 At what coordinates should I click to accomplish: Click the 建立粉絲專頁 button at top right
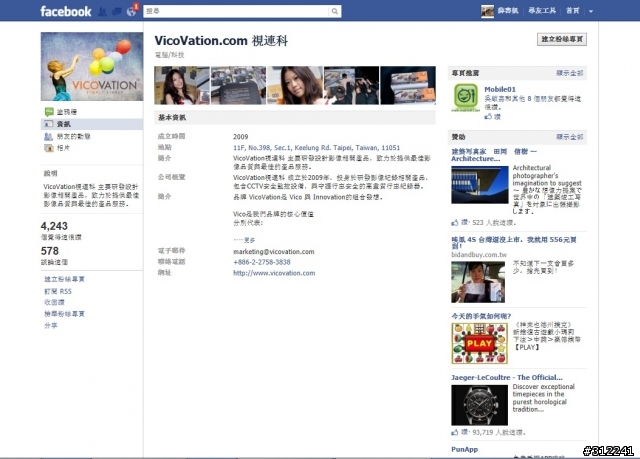(x=562, y=39)
